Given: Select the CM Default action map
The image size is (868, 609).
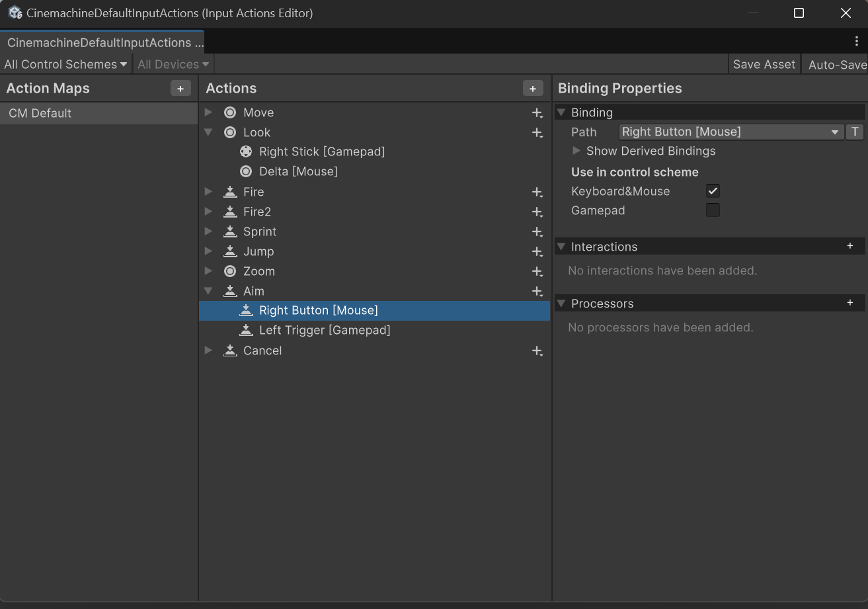Looking at the screenshot, I should (x=99, y=113).
